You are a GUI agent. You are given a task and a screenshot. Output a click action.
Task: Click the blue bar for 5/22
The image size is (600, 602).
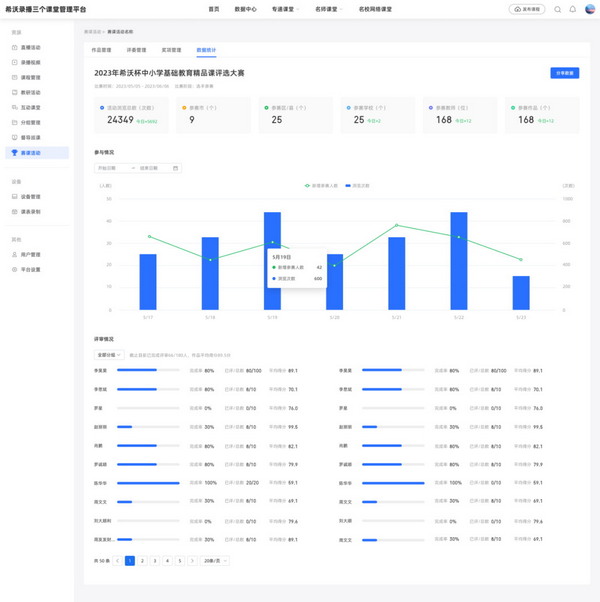tap(459, 260)
